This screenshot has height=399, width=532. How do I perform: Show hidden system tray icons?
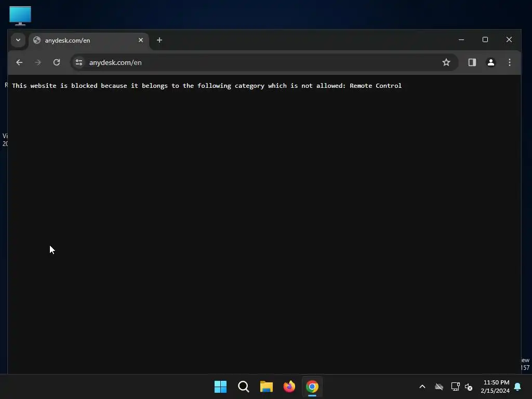[422, 387]
